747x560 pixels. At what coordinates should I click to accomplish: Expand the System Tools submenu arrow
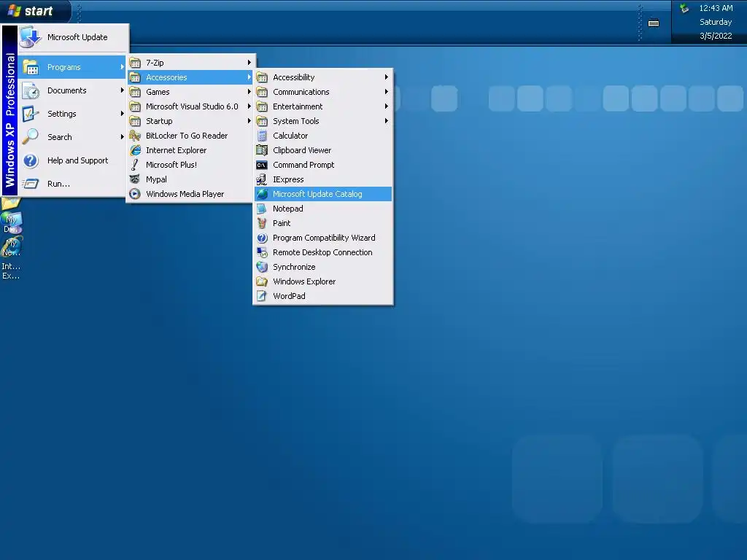tap(387, 121)
